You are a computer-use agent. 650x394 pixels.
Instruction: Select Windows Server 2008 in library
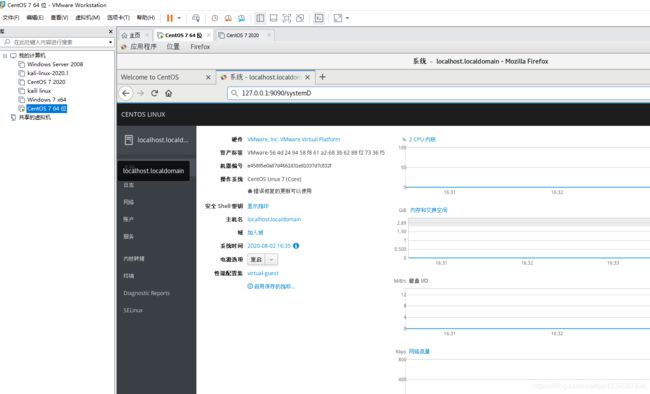point(55,64)
